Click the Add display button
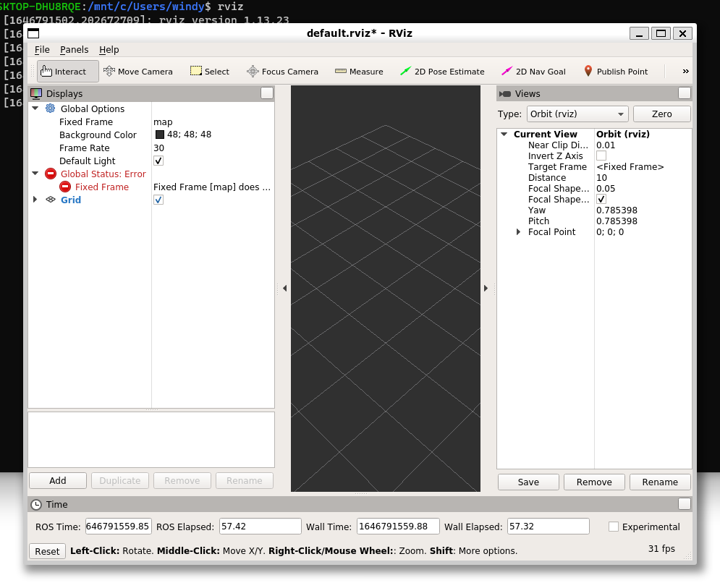The width and height of the screenshot is (720, 588). pos(58,480)
